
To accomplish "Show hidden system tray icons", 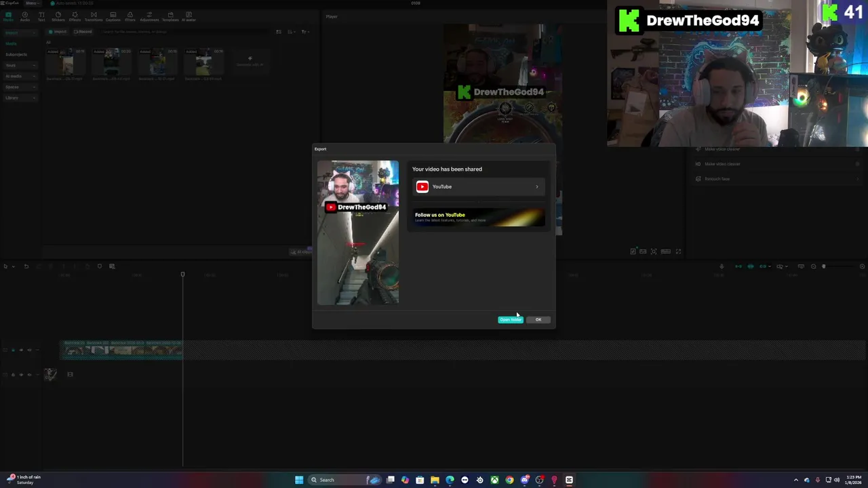I will click(796, 480).
